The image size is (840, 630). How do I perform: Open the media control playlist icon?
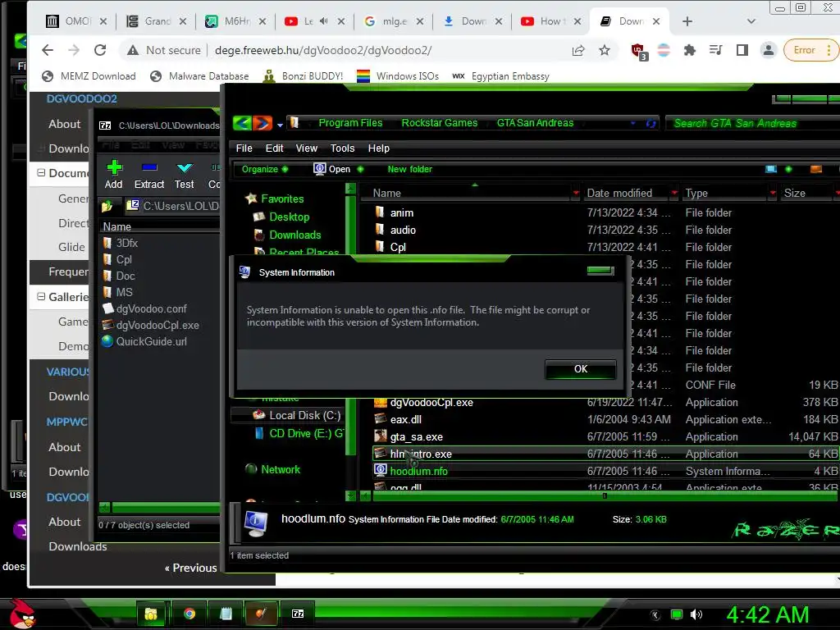(x=715, y=50)
